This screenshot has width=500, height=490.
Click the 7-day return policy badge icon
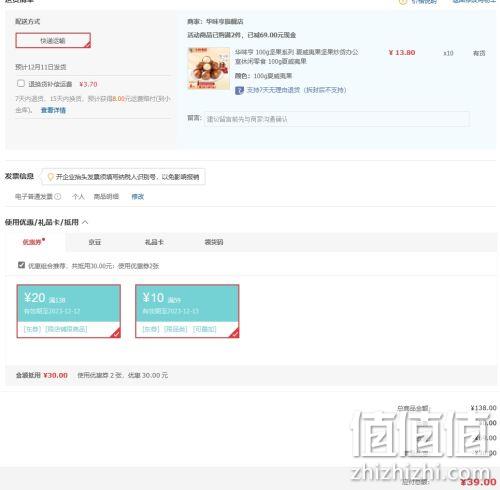tap(239, 90)
